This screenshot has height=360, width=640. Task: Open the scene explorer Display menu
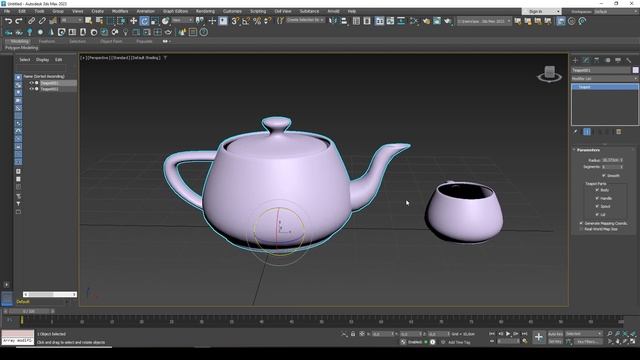pos(42,60)
